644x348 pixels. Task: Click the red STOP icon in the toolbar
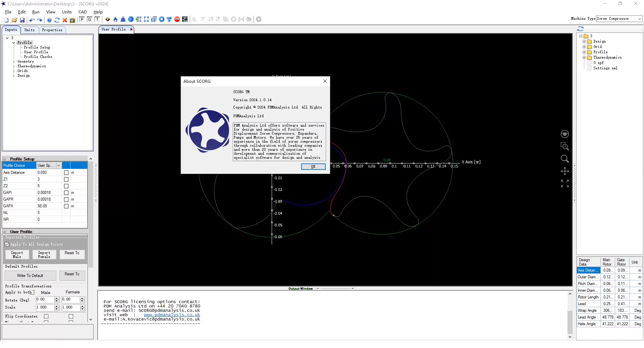[177, 19]
